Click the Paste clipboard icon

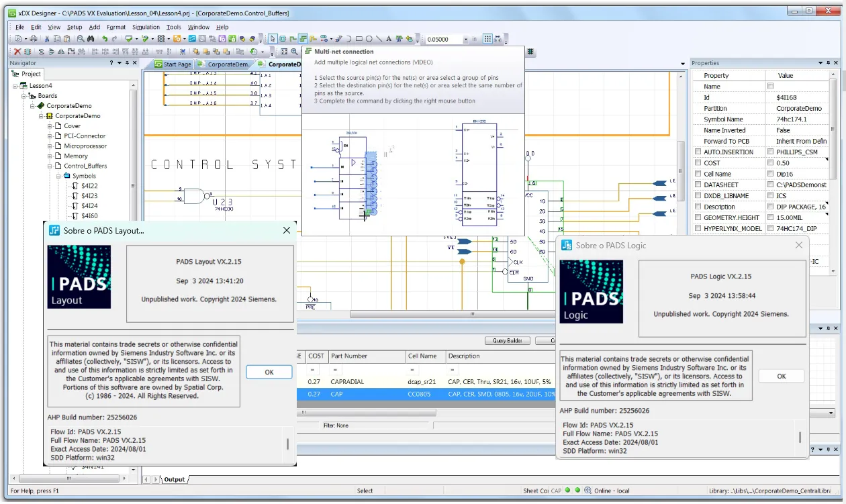pos(67,39)
